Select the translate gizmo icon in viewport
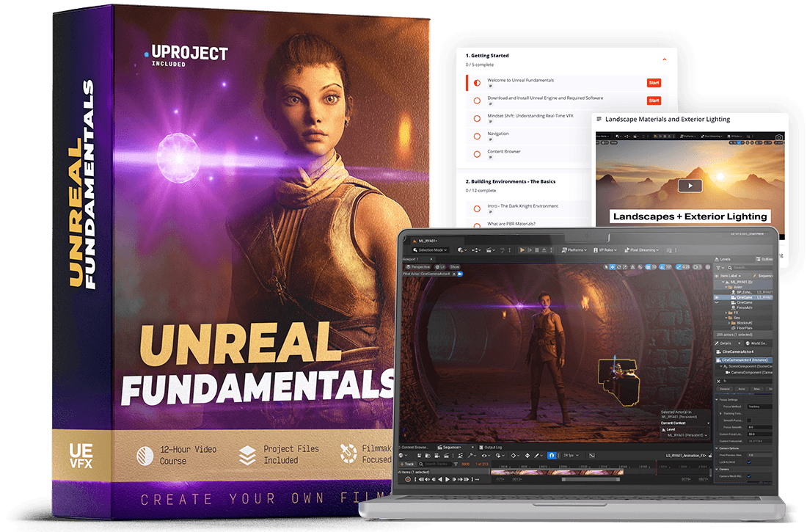The height and width of the screenshot is (532, 807). click(613, 267)
